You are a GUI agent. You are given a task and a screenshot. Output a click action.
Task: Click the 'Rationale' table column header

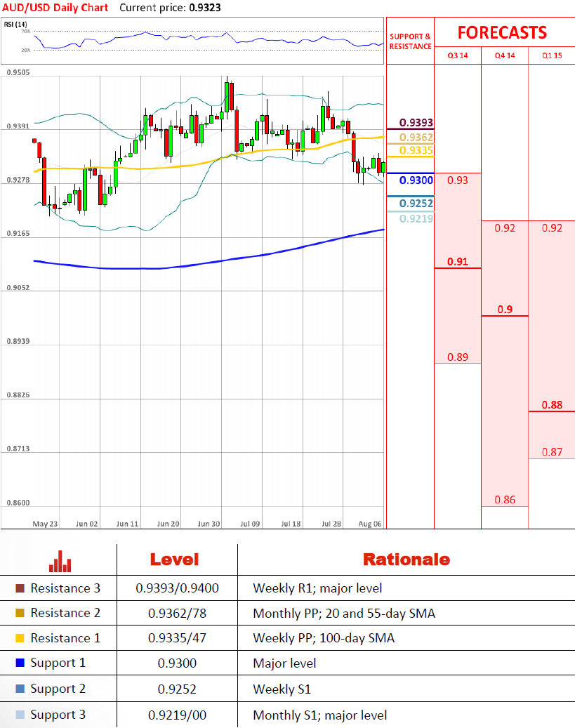[x=407, y=560]
